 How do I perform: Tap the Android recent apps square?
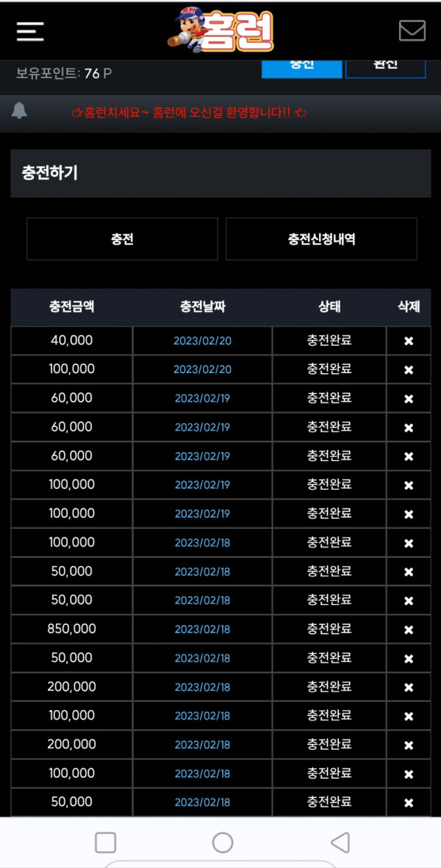(105, 842)
